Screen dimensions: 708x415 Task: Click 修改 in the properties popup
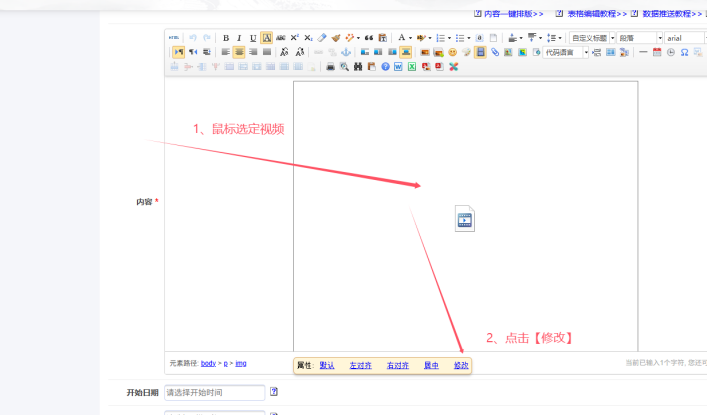pyautogui.click(x=460, y=366)
